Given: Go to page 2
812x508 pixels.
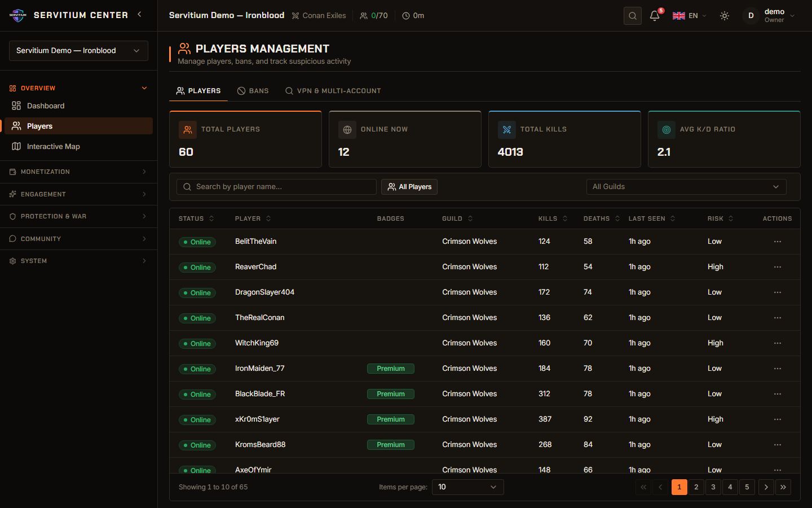Looking at the screenshot, I should pos(696,487).
